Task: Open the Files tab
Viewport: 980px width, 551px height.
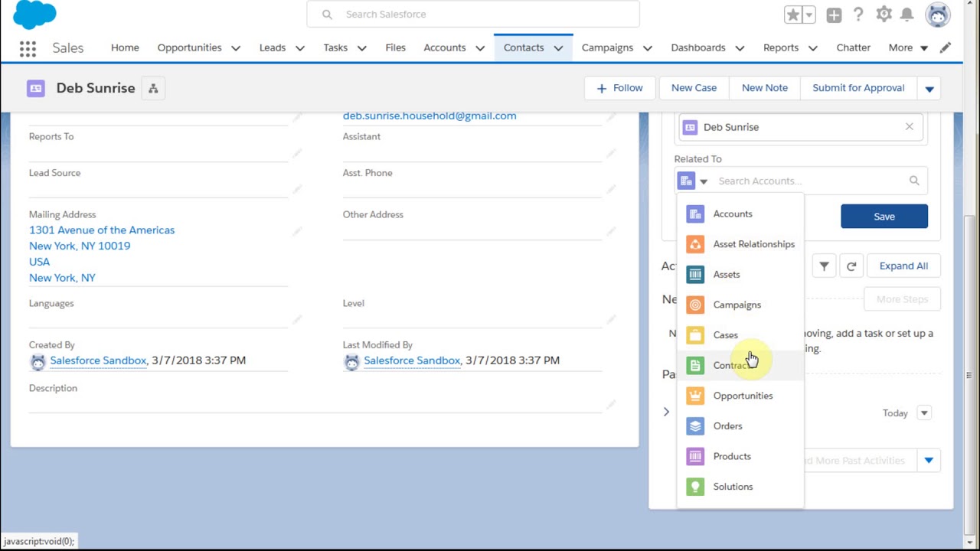Action: pos(395,47)
